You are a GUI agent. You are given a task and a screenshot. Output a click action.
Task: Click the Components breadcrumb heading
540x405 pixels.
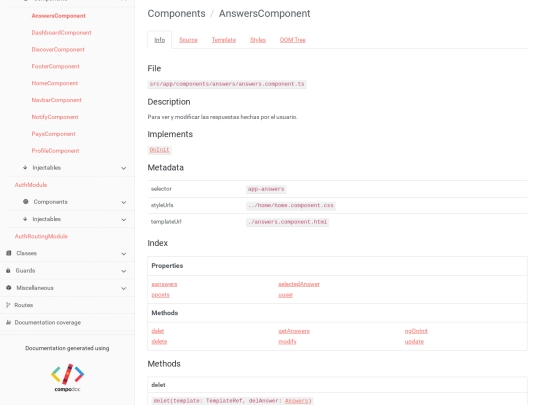(x=176, y=13)
